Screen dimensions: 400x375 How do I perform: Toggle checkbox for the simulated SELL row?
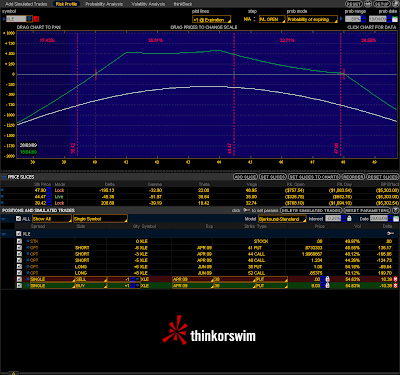coord(19,279)
